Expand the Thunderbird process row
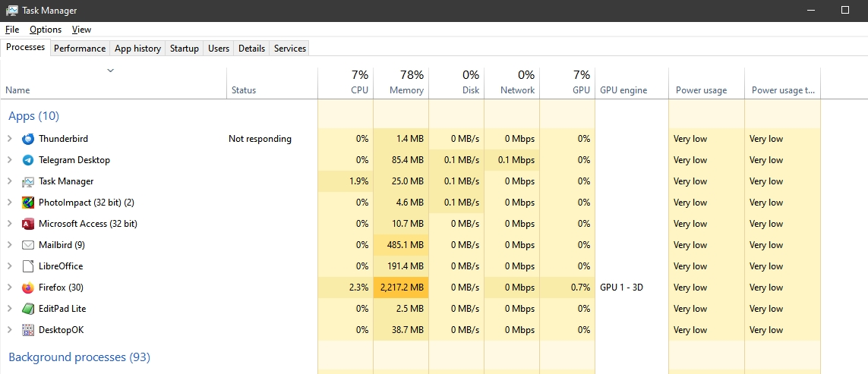The height and width of the screenshot is (374, 868). tap(9, 139)
